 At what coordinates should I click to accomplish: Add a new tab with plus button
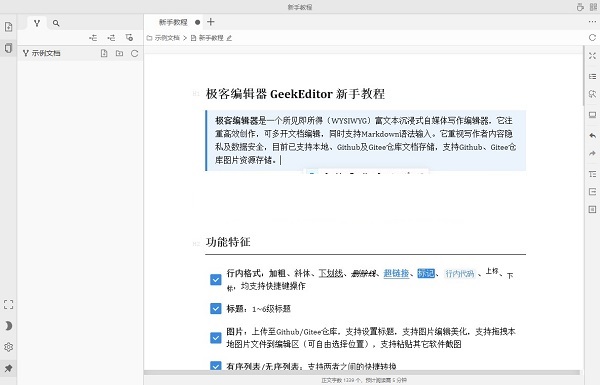pyautogui.click(x=210, y=22)
